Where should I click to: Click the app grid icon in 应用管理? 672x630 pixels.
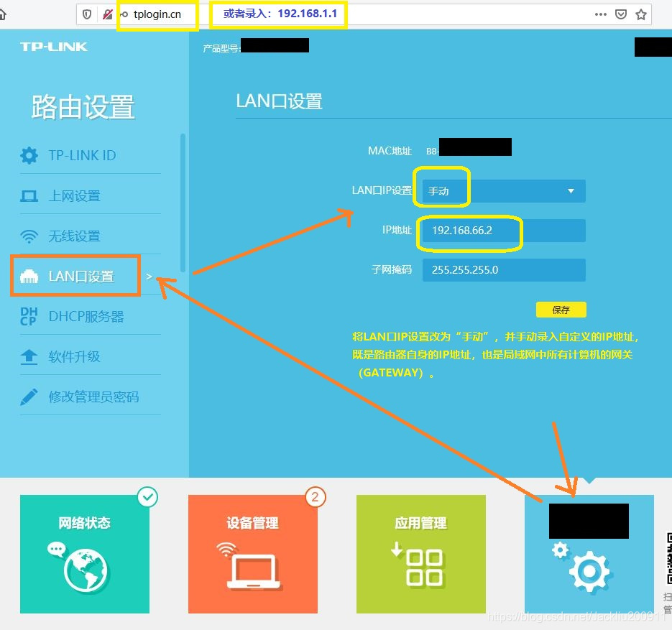point(423,568)
